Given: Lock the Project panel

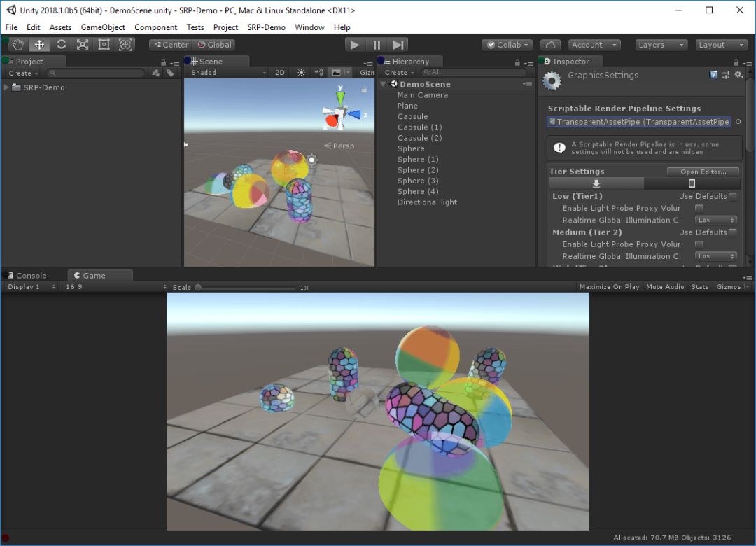Looking at the screenshot, I should pyautogui.click(x=163, y=63).
